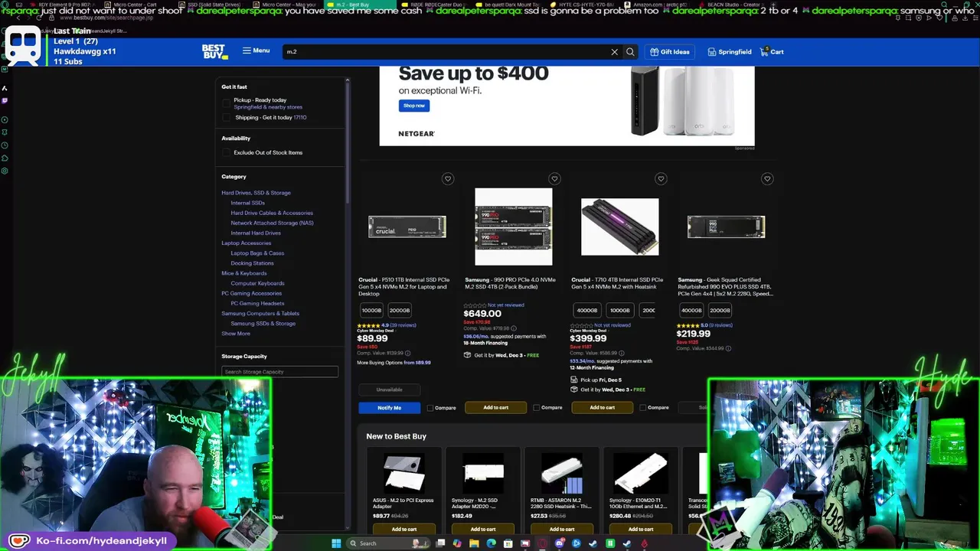Open Samsung SSDs & Storage category

coord(263,324)
